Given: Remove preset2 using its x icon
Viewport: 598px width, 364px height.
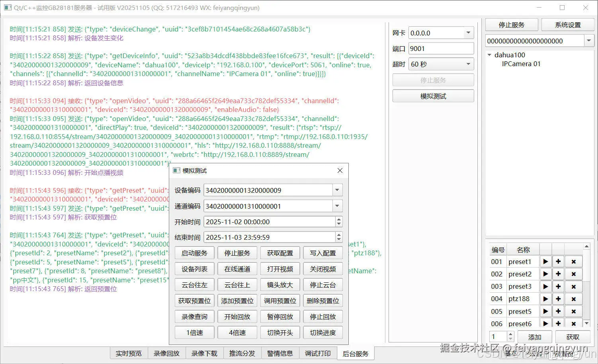Looking at the screenshot, I should [x=574, y=274].
